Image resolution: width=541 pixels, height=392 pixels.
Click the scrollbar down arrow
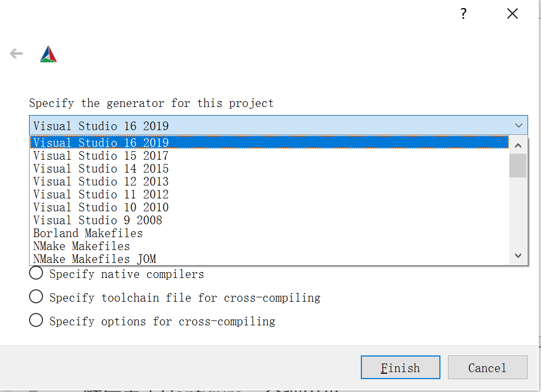(x=517, y=255)
